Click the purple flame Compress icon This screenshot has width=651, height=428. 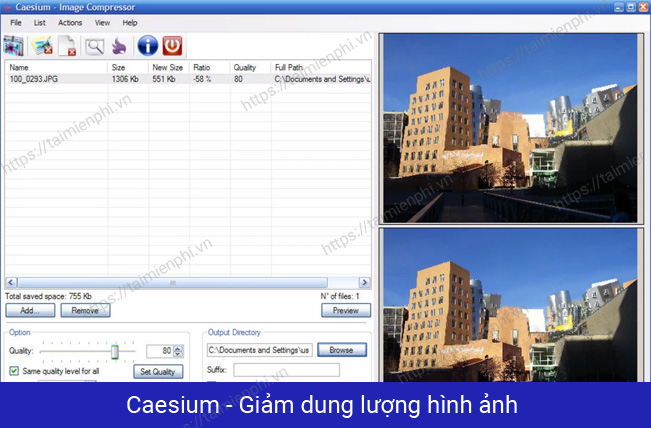tap(119, 46)
